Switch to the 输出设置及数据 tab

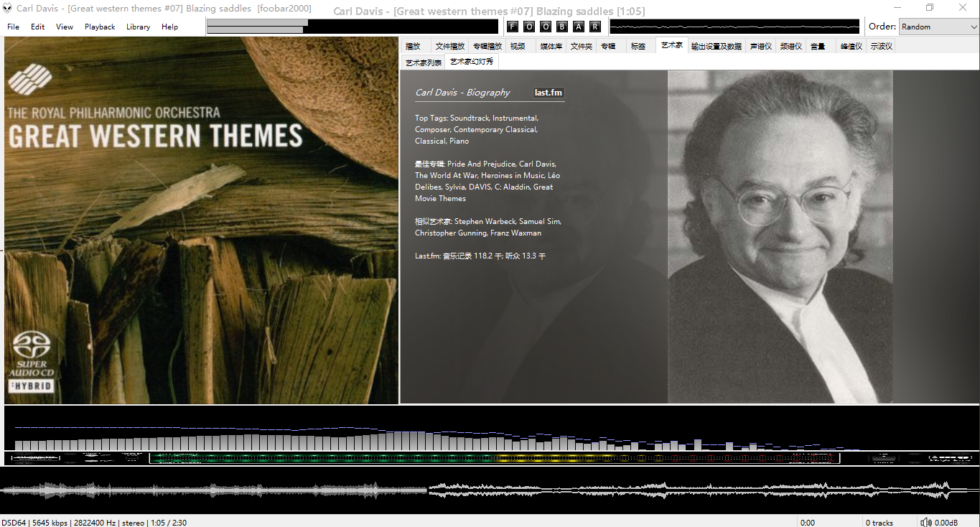click(716, 46)
